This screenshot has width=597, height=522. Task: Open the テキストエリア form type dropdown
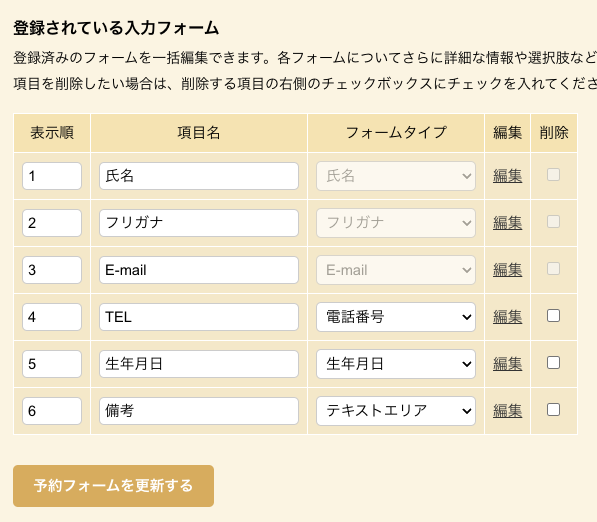click(396, 411)
